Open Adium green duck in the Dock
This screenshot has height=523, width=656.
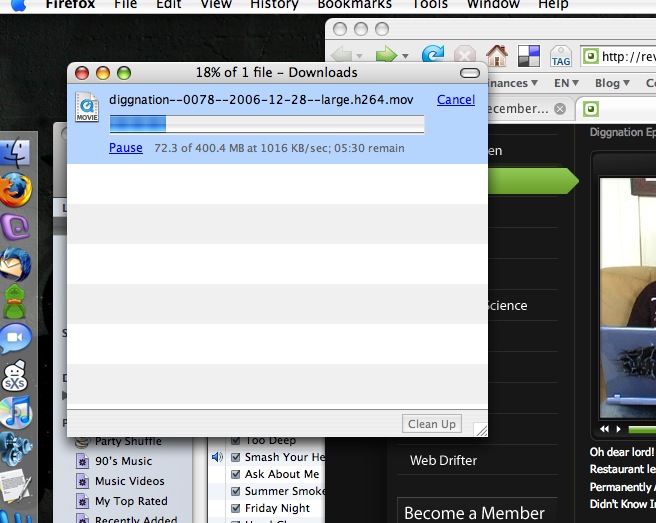coord(15,302)
